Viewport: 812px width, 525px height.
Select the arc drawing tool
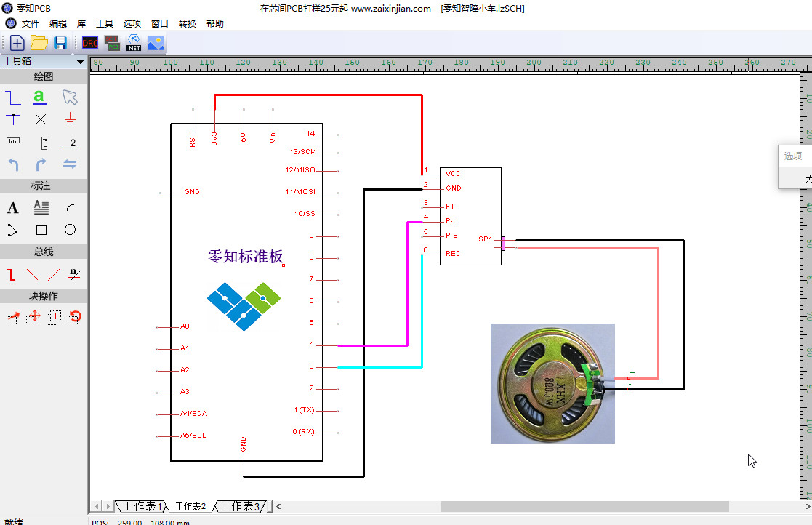point(71,208)
